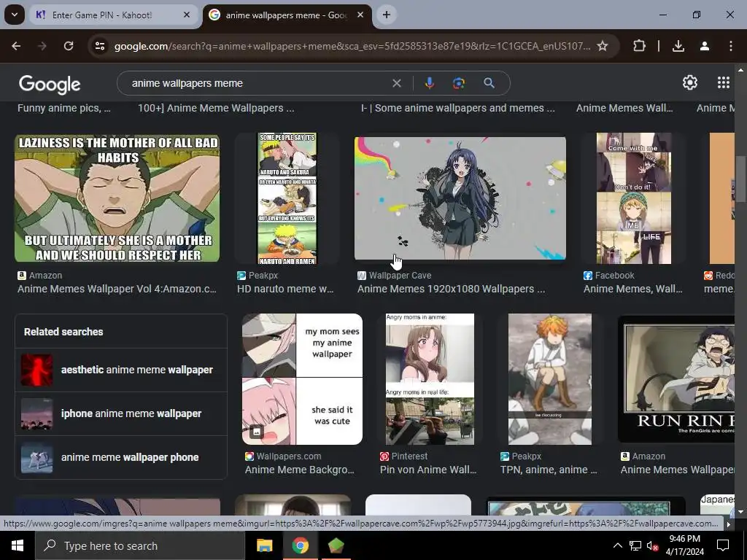Click TPN, anime, anime Peakpx link

pyautogui.click(x=549, y=470)
